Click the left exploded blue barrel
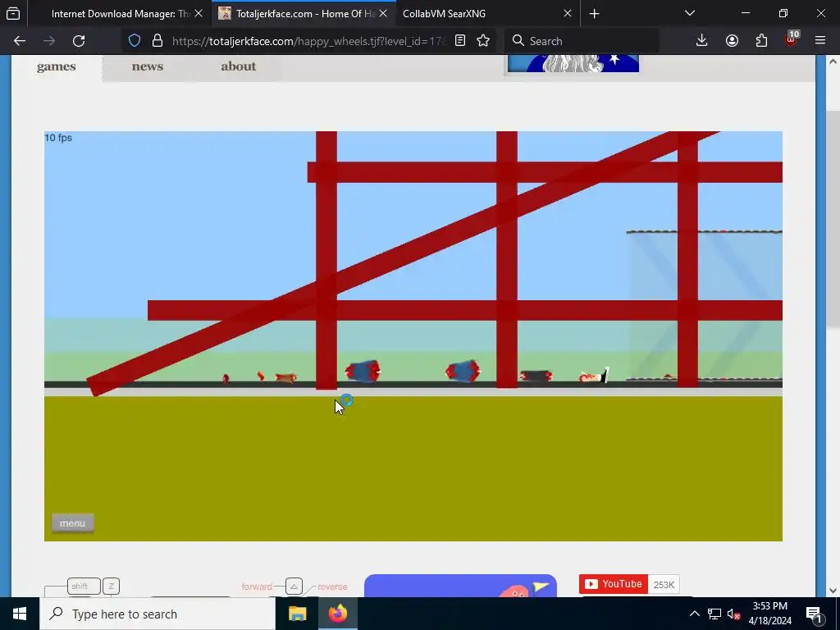Viewport: 840px width, 630px height. [363, 372]
